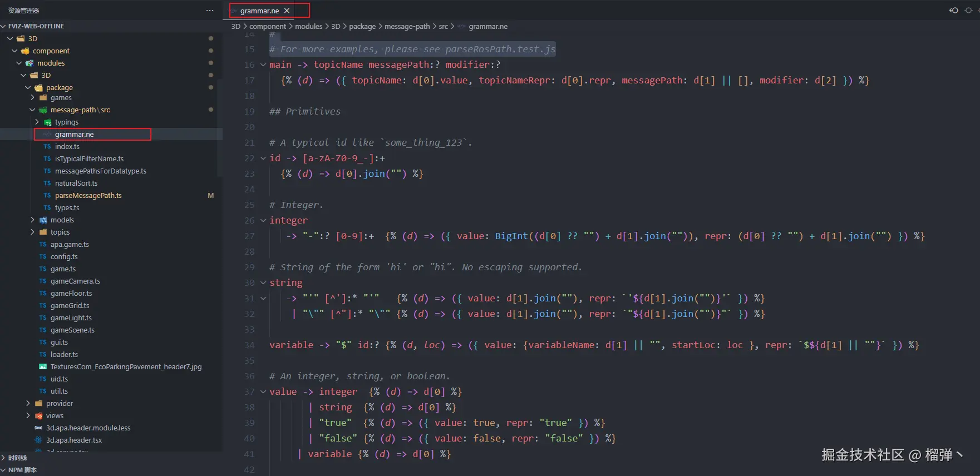This screenshot has width=980, height=476.
Task: Open gameGrid.ts file
Action: coord(70,305)
